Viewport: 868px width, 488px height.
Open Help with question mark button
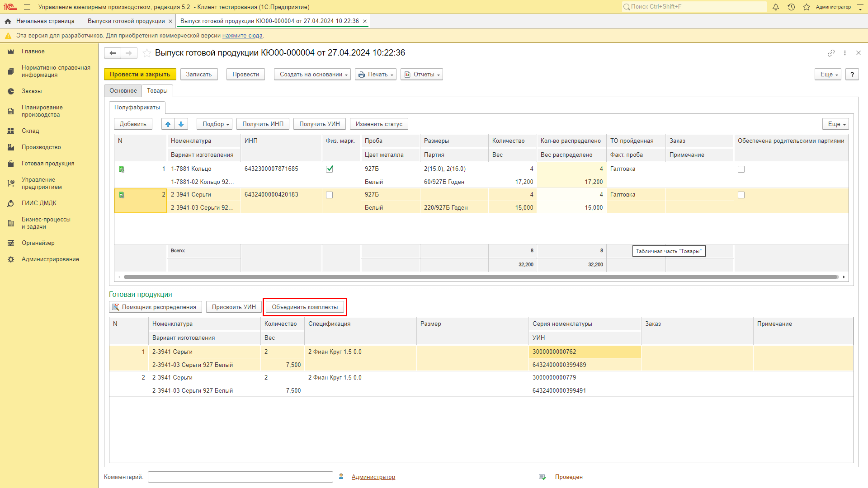[852, 75]
